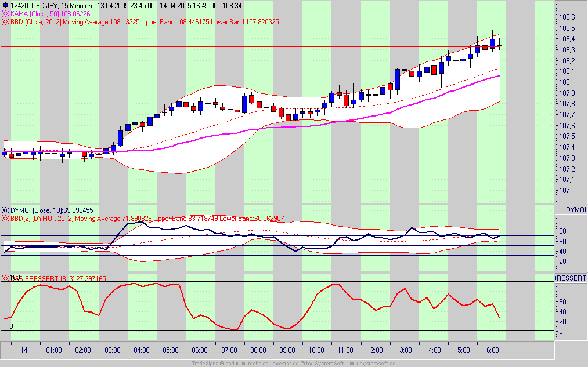Click the "100" label in BRESSERT pane
Viewport: 588px width, 367px height.
click(x=15, y=278)
